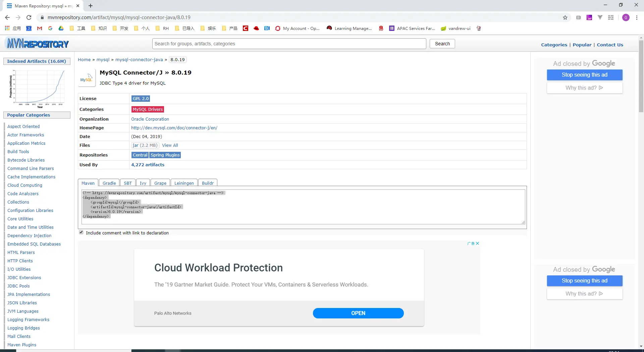Click the Maven dependency snippet text area
This screenshot has width=644, height=352.
304,207
